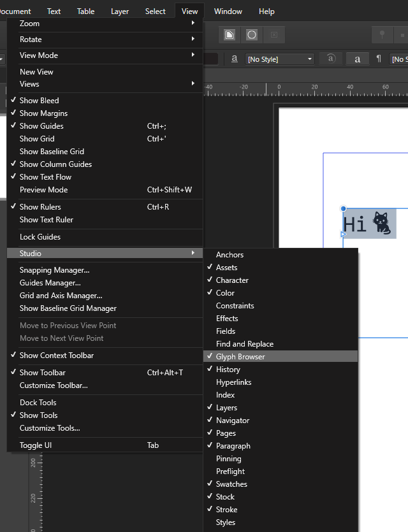The height and width of the screenshot is (532, 408).
Task: Toggle Show Margins off
Action: [x=105, y=113]
